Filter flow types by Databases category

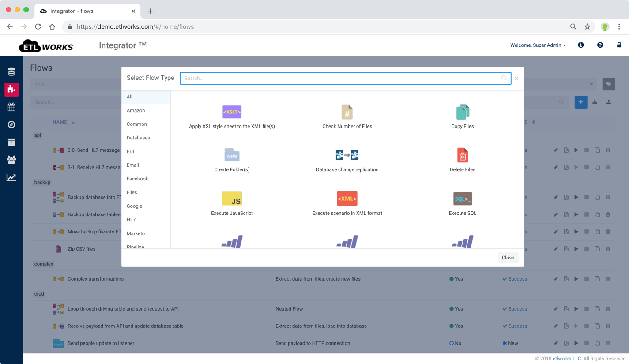pos(138,138)
